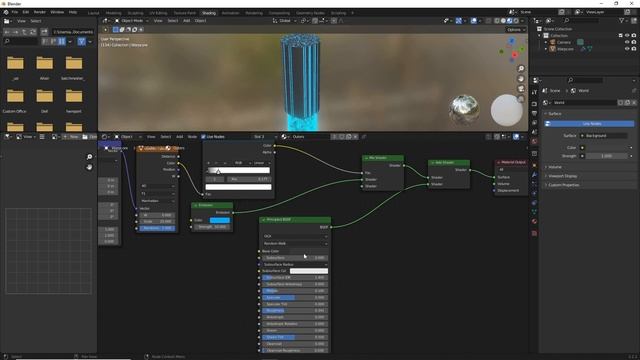Toggle the Use Nodes checkbox in node editor
The image size is (640, 360).
tap(203, 137)
